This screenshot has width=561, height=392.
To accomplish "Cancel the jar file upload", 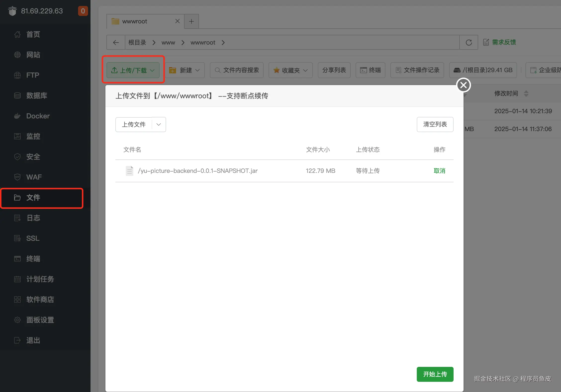I will (439, 171).
